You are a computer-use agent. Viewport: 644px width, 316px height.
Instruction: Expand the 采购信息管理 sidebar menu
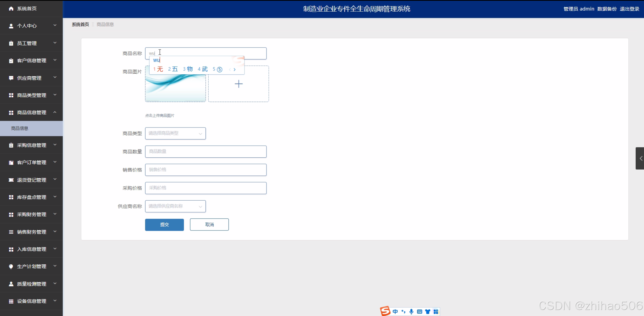coord(31,145)
